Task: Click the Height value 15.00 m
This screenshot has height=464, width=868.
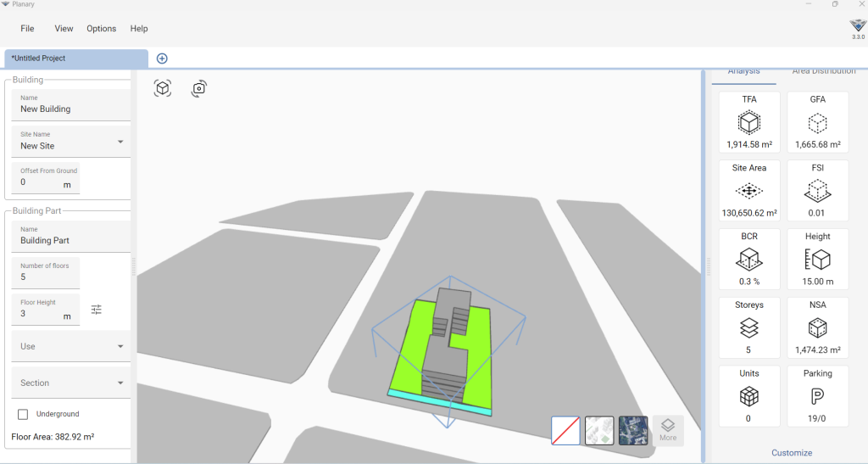Action: click(818, 282)
